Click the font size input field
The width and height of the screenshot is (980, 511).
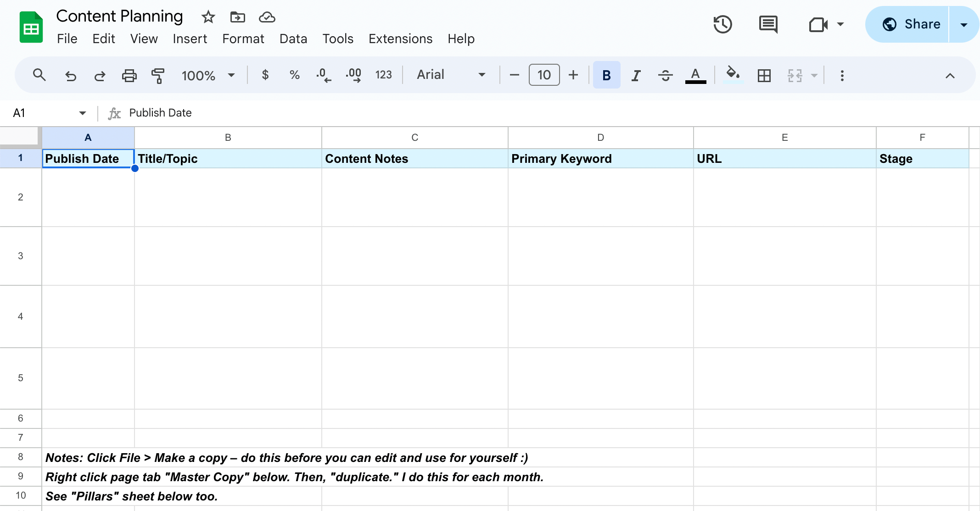tap(544, 75)
